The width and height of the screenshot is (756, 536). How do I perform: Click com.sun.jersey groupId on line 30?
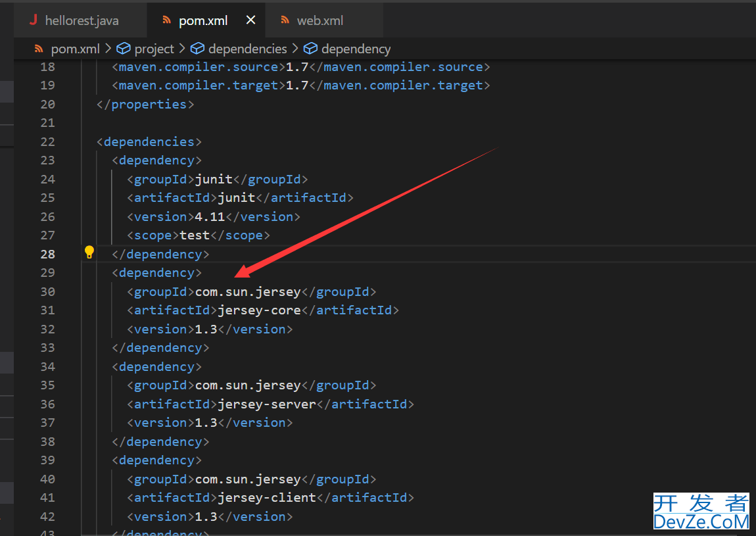click(x=248, y=292)
